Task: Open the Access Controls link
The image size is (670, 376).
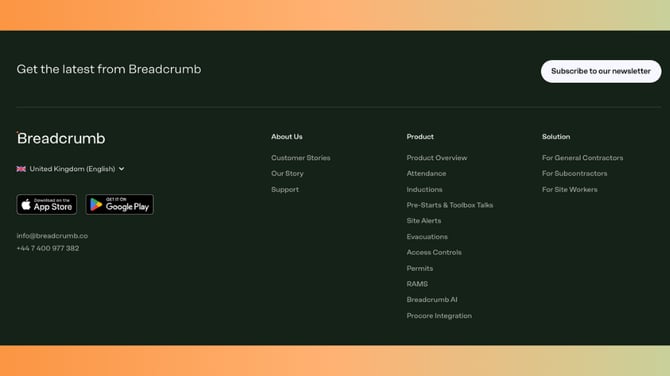Action: 434,253
